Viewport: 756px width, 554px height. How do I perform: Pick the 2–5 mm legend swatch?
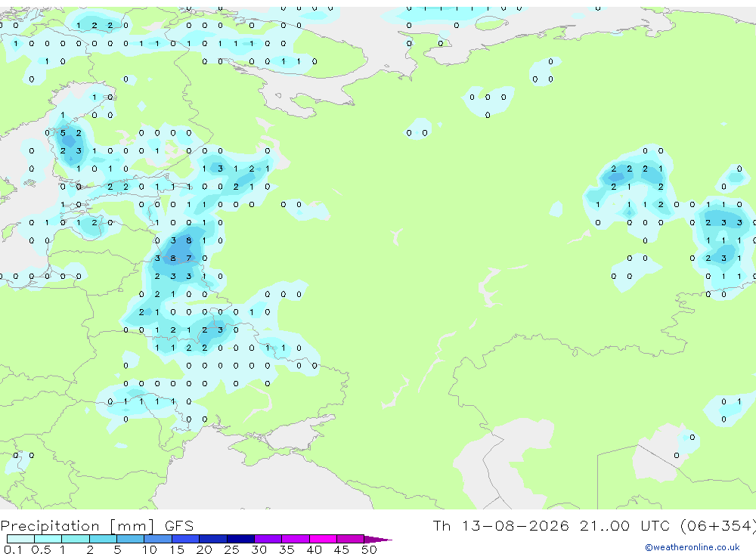pyautogui.click(x=103, y=539)
